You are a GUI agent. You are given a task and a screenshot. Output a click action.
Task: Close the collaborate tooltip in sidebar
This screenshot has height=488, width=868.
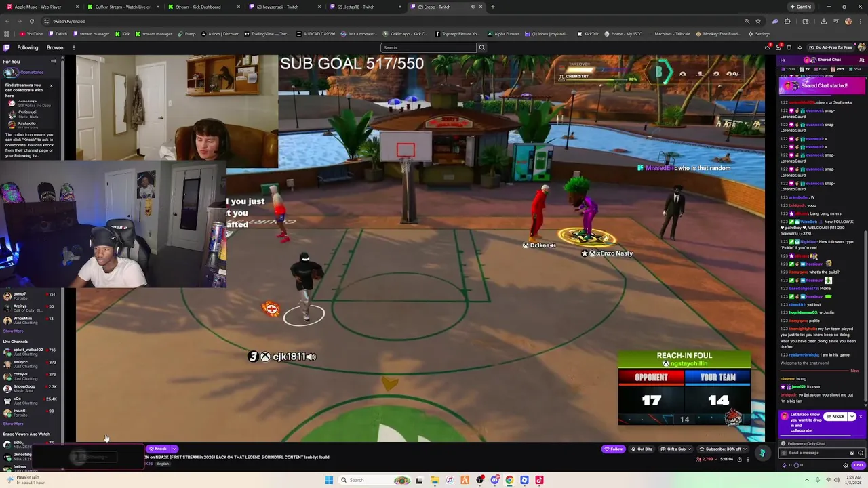51,86
